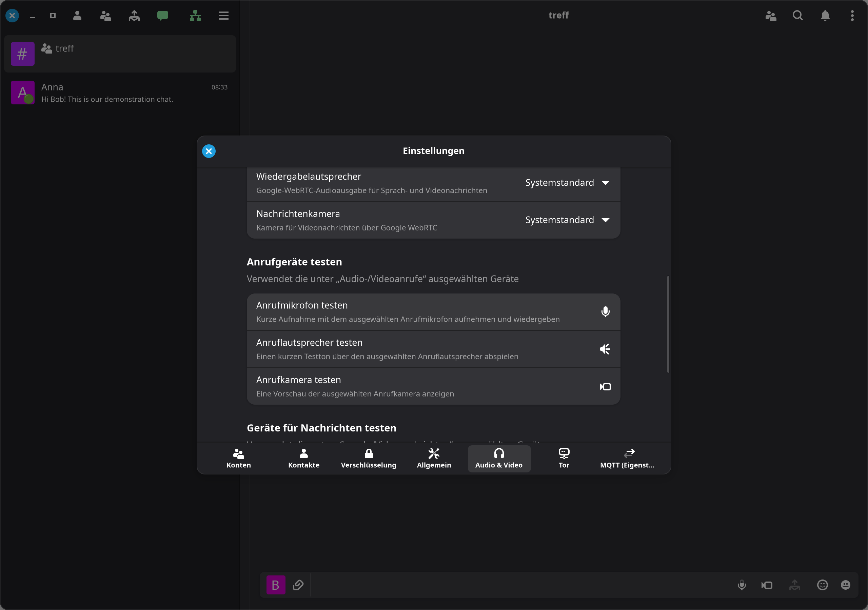868x610 pixels.
Task: Select the treff group chat in sidebar
Action: 120,54
